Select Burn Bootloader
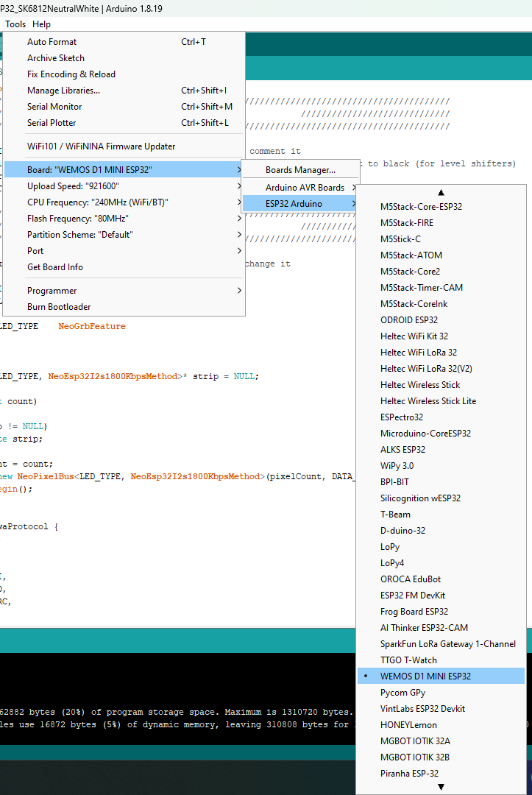532x795 pixels. click(x=124, y=307)
